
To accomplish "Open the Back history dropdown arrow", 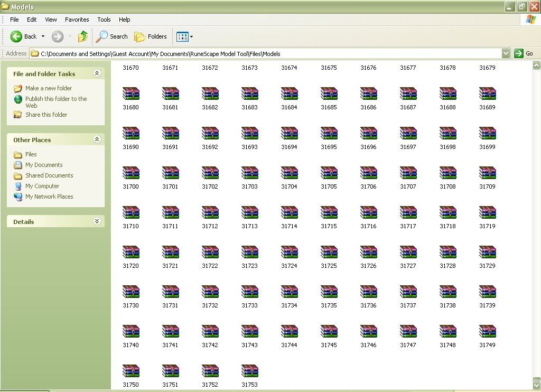I will coord(43,36).
